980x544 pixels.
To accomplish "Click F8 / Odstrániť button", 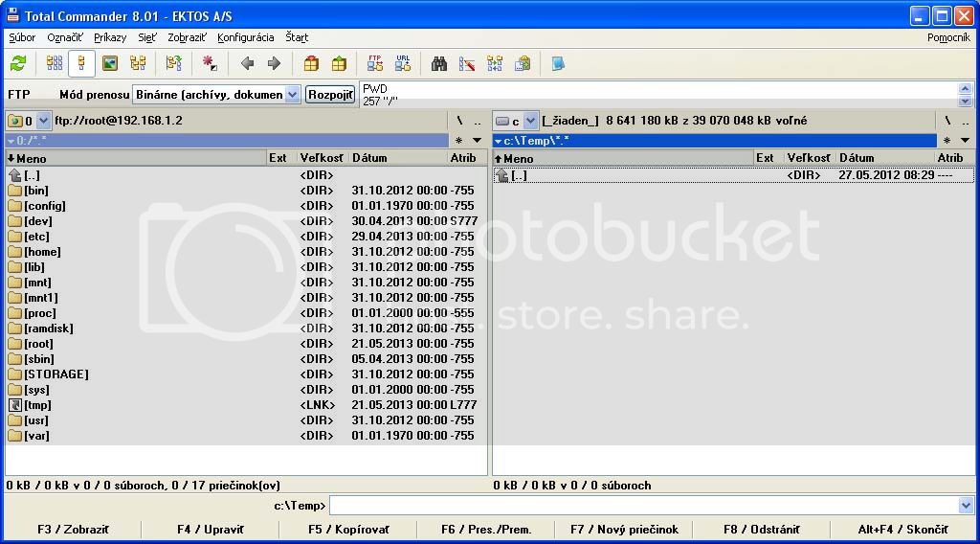I will point(761,530).
